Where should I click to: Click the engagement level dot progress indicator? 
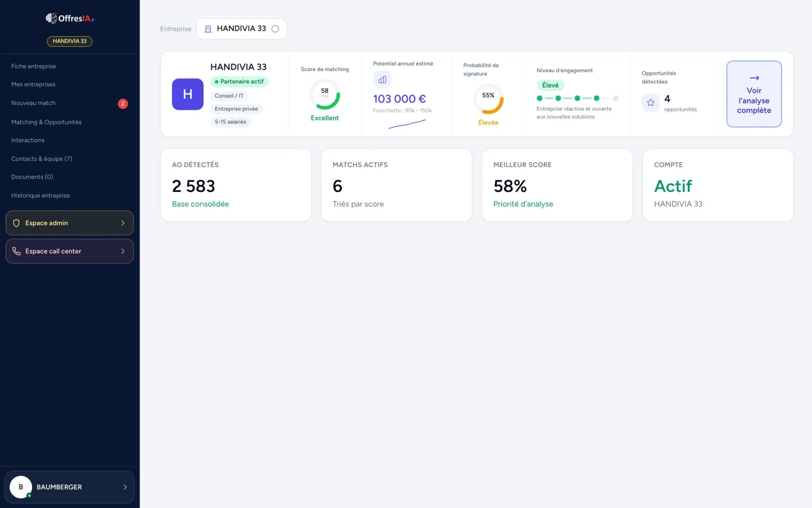578,99
